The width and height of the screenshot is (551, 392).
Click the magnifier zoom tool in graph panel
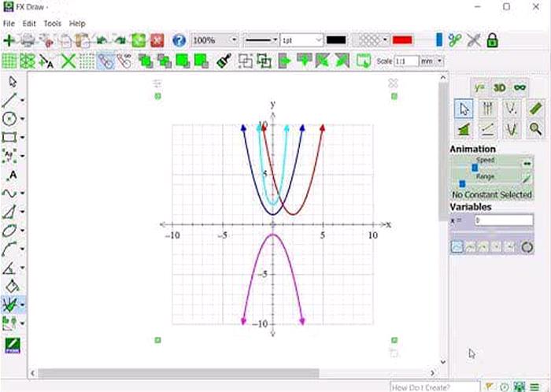click(535, 129)
